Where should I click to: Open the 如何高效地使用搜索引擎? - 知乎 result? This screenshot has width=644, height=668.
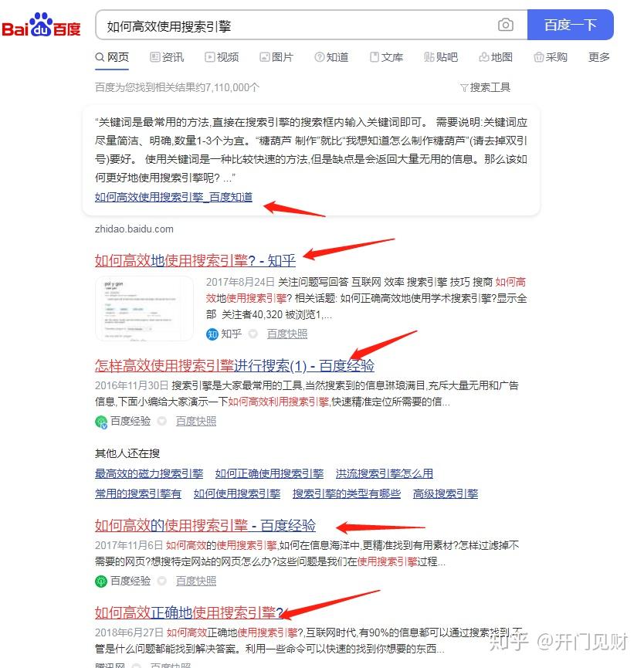[x=195, y=260]
